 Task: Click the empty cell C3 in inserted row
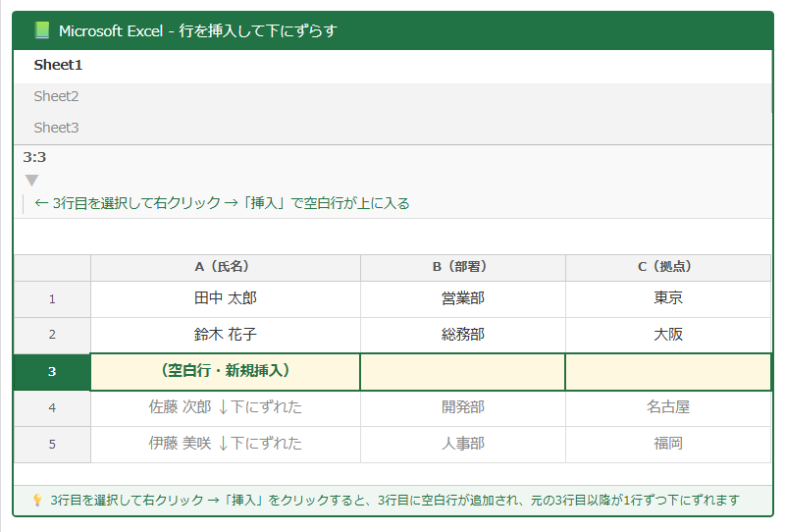(x=667, y=371)
